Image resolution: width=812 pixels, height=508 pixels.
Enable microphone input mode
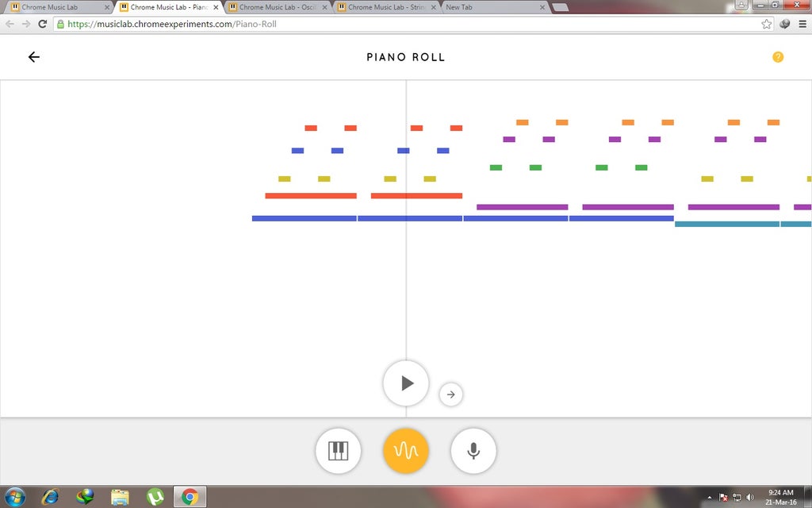473,450
